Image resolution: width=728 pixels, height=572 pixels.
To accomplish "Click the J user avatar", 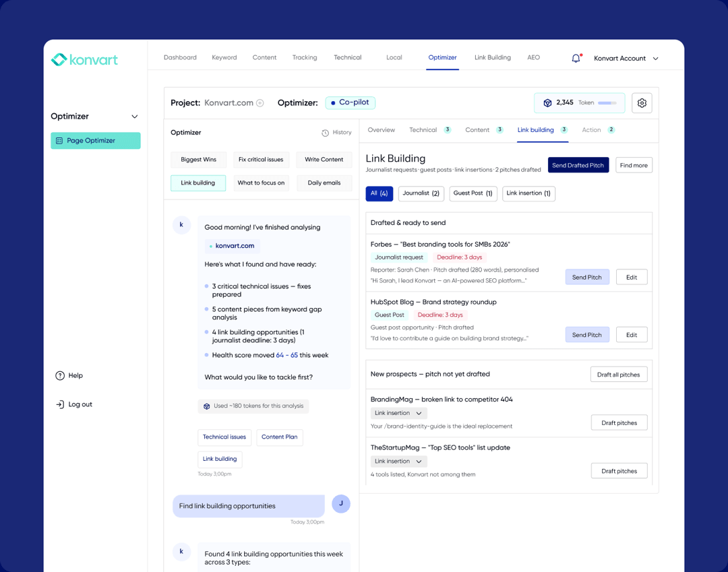I will [341, 504].
